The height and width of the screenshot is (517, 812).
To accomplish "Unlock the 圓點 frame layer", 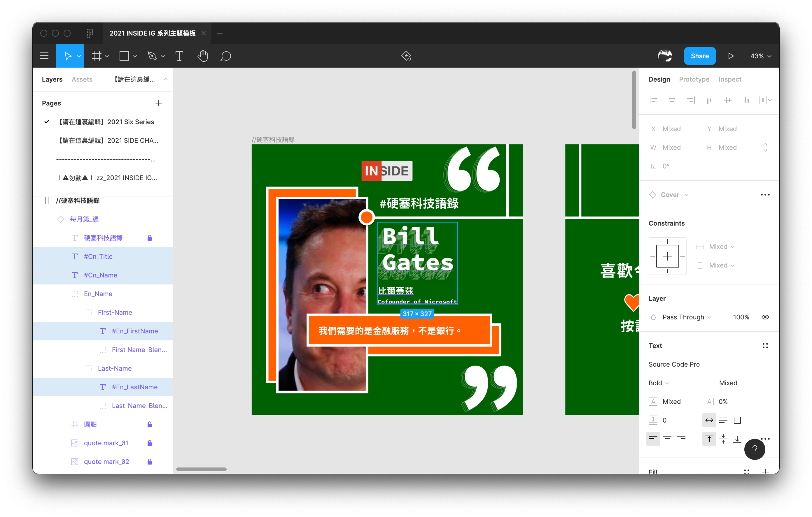I will tap(149, 424).
